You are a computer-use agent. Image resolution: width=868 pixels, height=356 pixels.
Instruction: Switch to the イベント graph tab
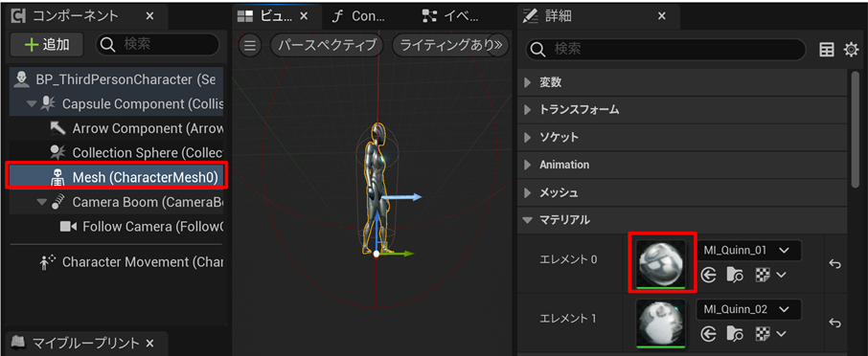[450, 15]
